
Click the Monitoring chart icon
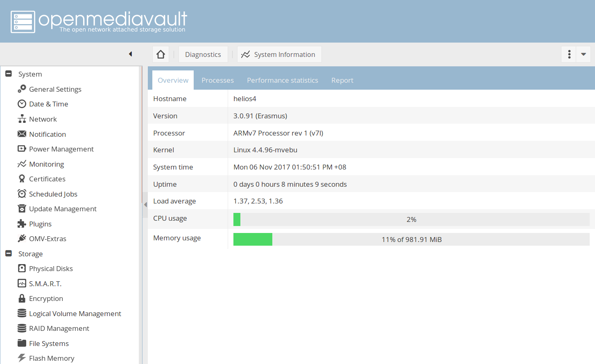(x=22, y=164)
